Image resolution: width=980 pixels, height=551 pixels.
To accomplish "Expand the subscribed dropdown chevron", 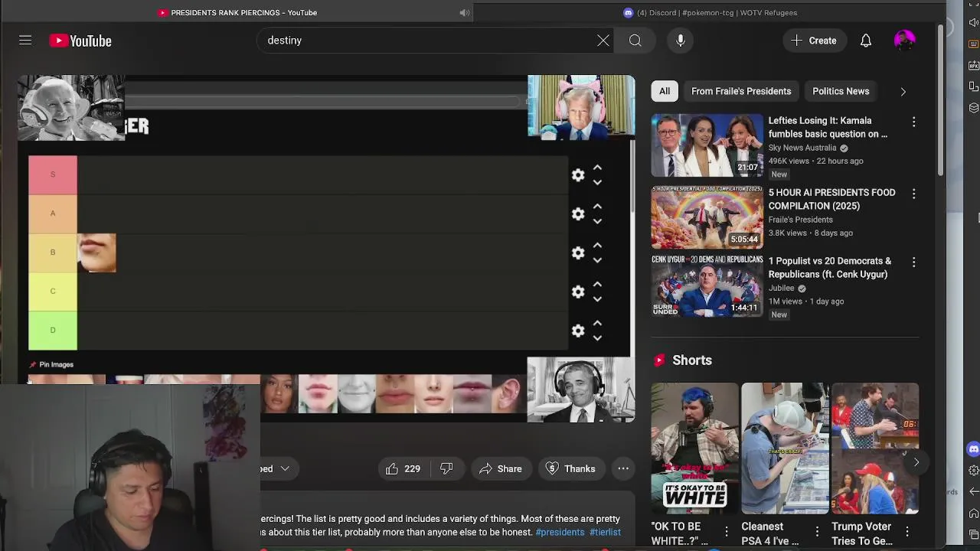I will (284, 468).
